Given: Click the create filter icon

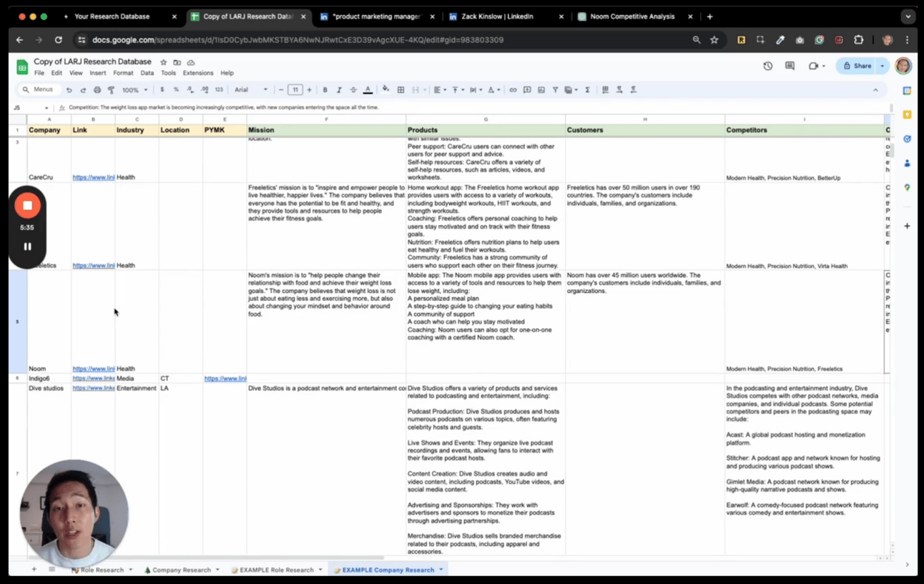Looking at the screenshot, I should 555,90.
